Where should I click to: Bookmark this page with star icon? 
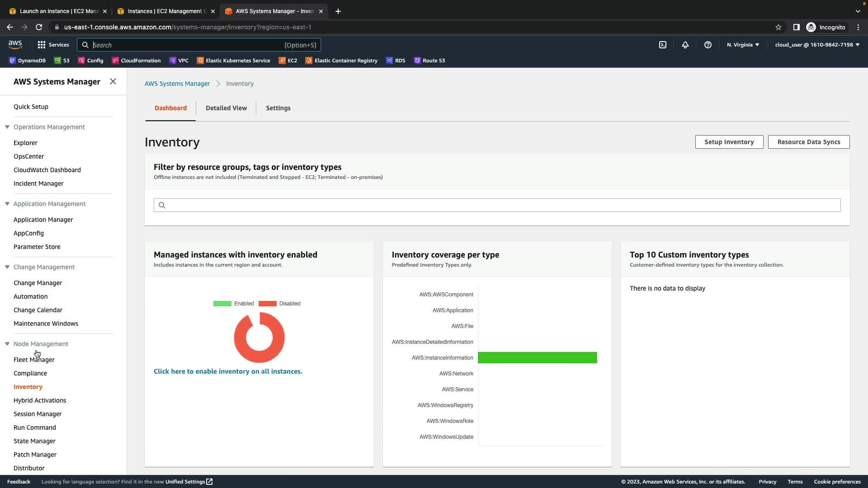coord(778,27)
